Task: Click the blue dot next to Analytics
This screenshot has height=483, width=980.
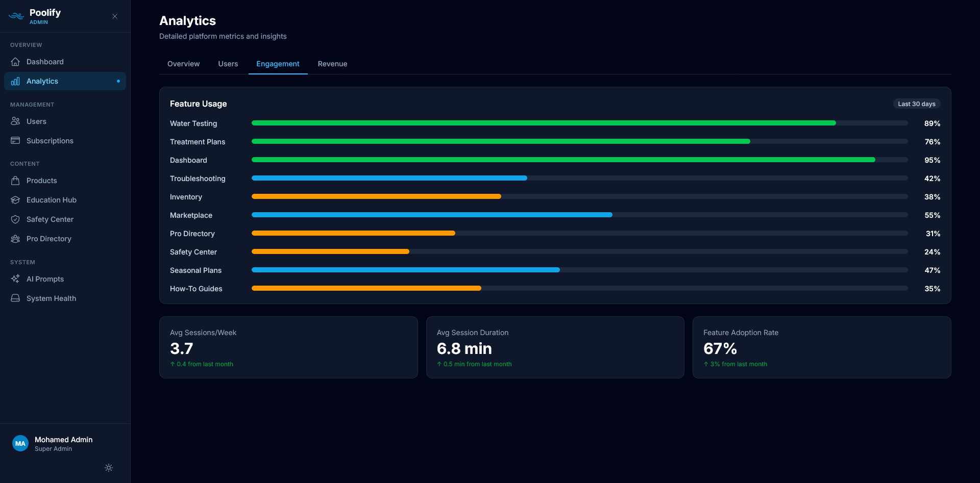Action: (x=118, y=81)
